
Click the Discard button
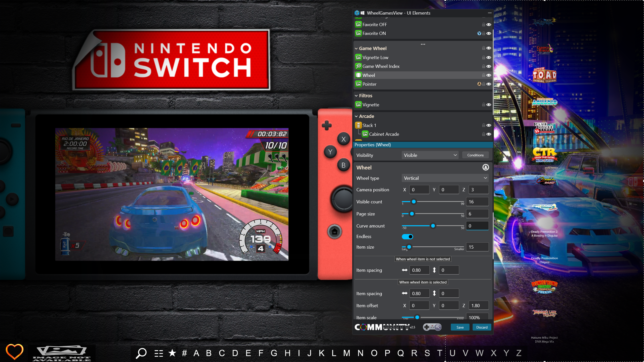point(482,327)
